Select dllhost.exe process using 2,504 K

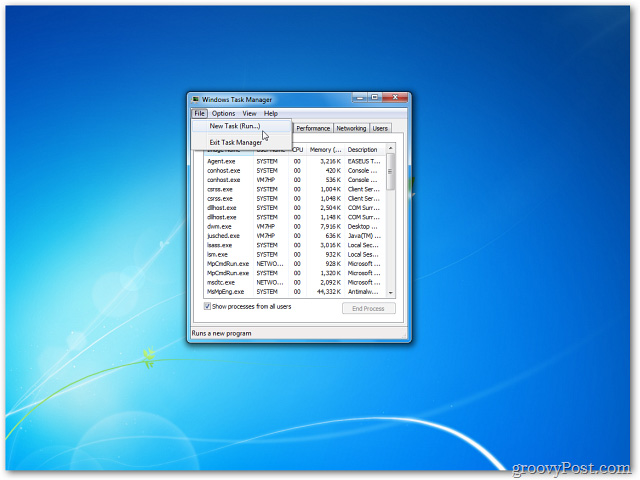[x=295, y=208]
